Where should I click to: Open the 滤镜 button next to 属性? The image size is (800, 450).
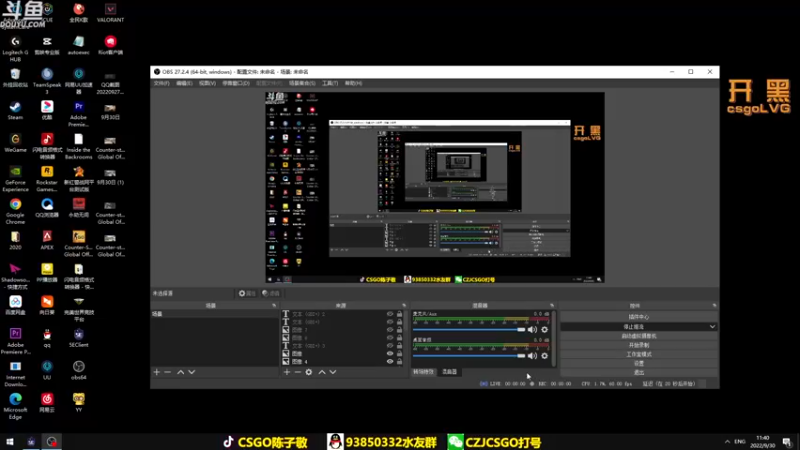[271, 293]
